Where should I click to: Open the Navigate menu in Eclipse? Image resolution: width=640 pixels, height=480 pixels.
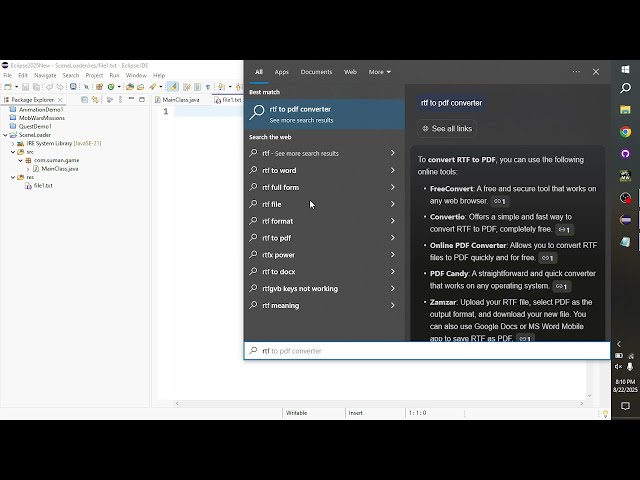pyautogui.click(x=45, y=76)
